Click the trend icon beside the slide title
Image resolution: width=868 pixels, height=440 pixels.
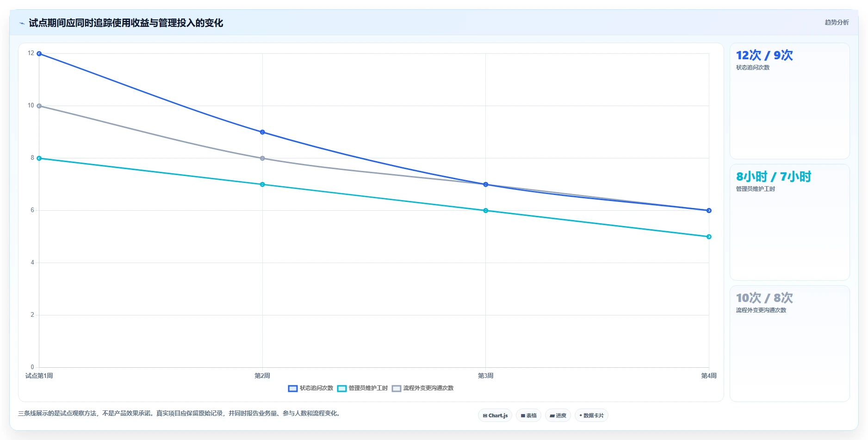[x=22, y=23]
